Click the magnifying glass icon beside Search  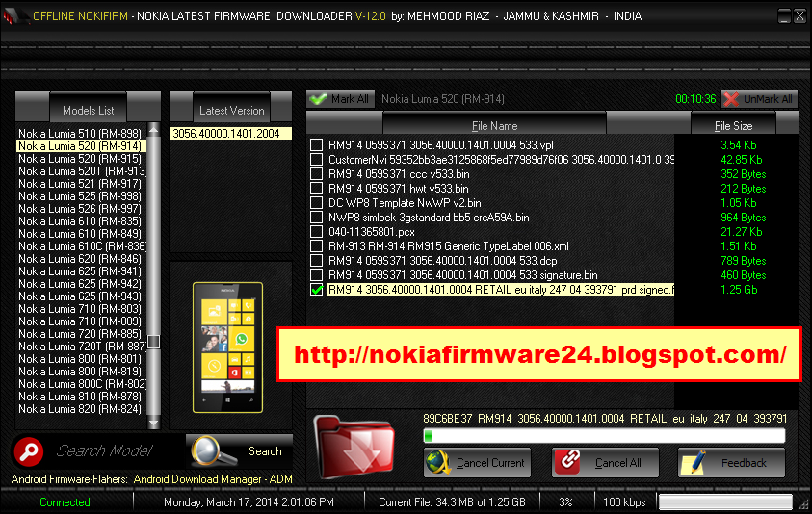coord(212,450)
